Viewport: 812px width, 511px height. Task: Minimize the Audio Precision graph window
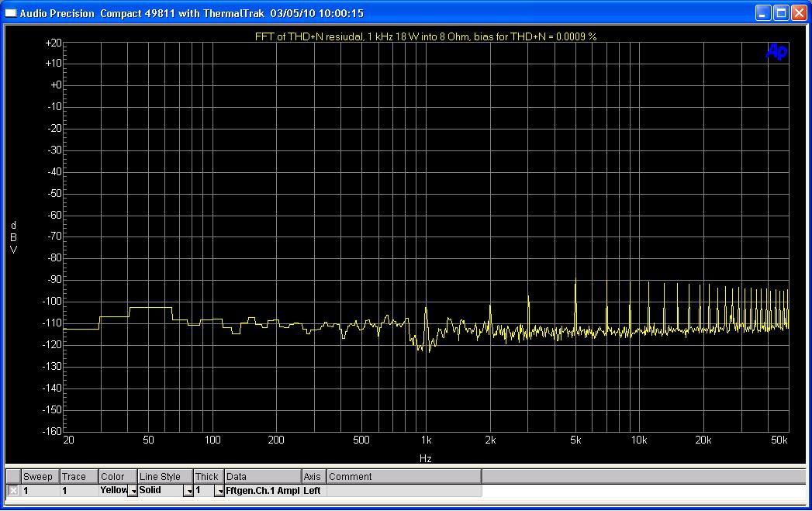[x=762, y=13]
